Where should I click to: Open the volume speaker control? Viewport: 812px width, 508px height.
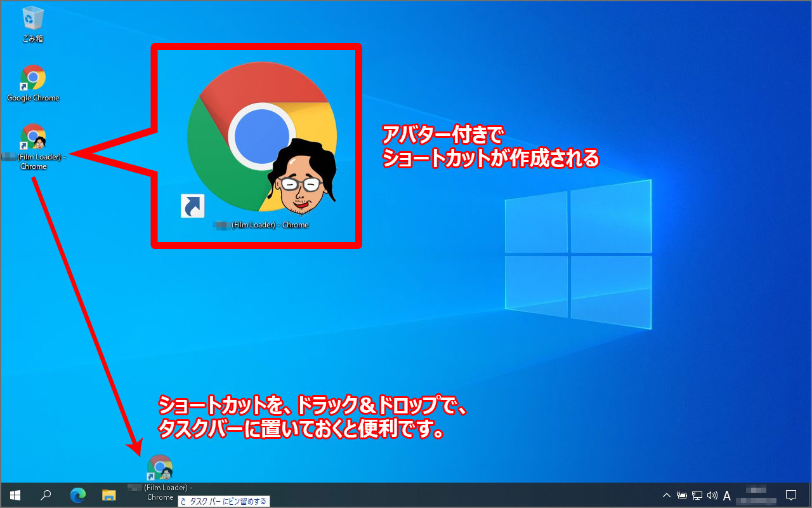(712, 495)
